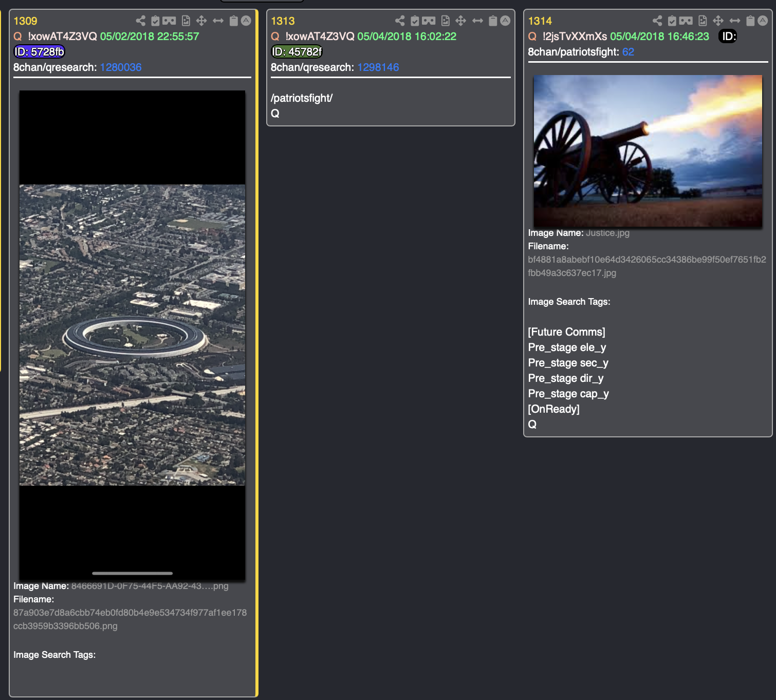Screen dimensions: 776x700
Task: Click four-way move arrows icon on post 1309
Action: [201, 21]
